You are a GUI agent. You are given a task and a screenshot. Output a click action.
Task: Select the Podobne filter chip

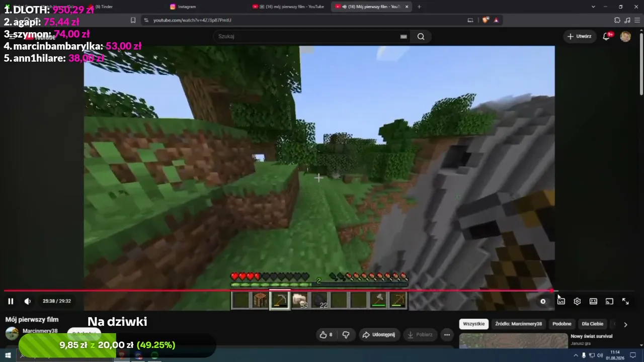coord(562,324)
